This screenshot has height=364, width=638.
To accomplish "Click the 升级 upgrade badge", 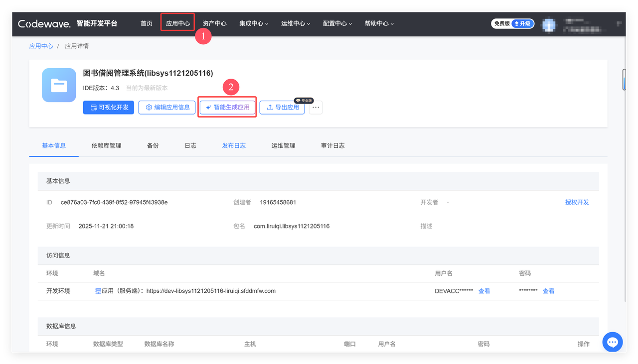I will pos(523,23).
